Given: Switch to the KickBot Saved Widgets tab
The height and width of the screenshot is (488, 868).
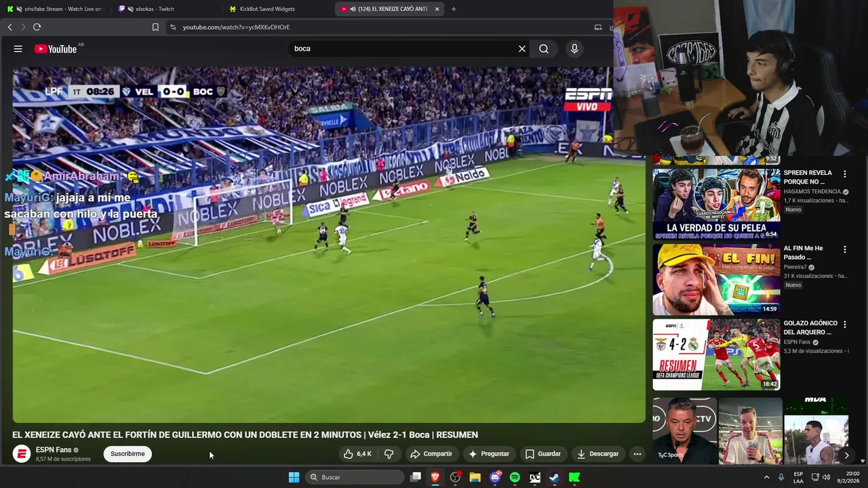Looking at the screenshot, I should tap(278, 9).
